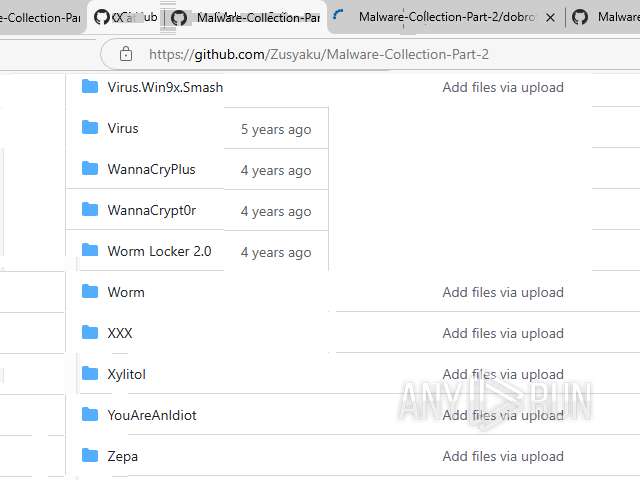Open the Virus folder
The image size is (640, 480).
123,129
